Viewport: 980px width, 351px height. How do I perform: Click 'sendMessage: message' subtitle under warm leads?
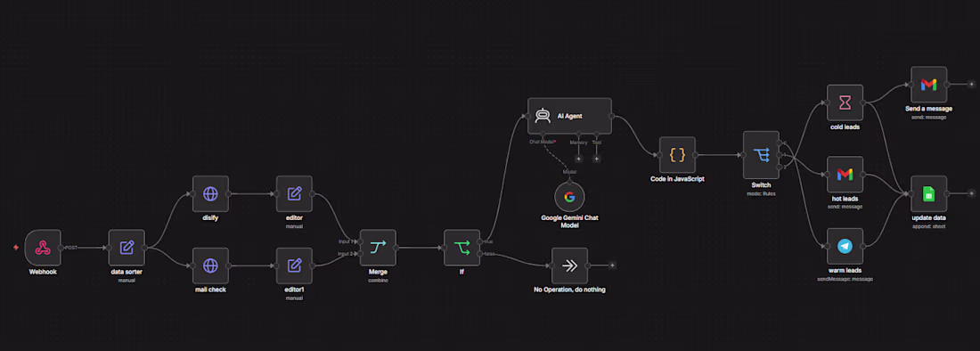(x=845, y=279)
